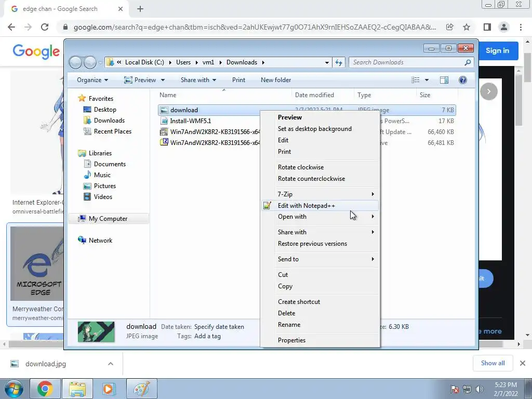Expand the Send to submenu
532x399 pixels.
click(x=320, y=259)
